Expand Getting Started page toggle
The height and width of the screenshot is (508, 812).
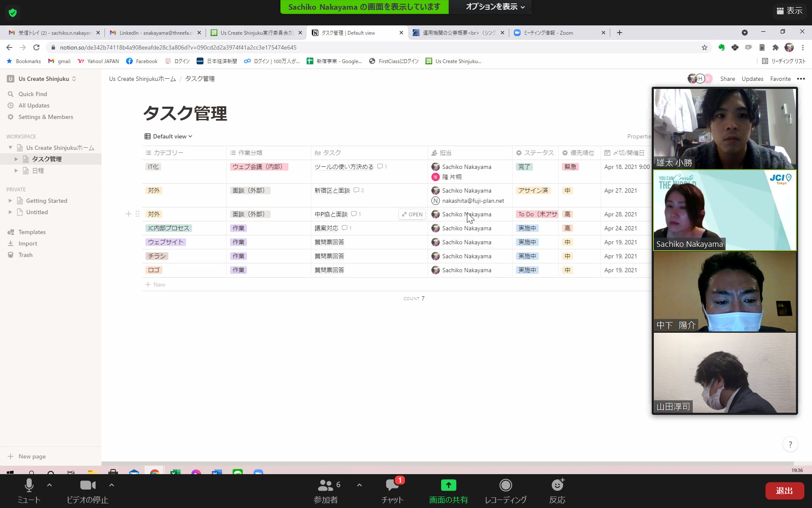10,201
